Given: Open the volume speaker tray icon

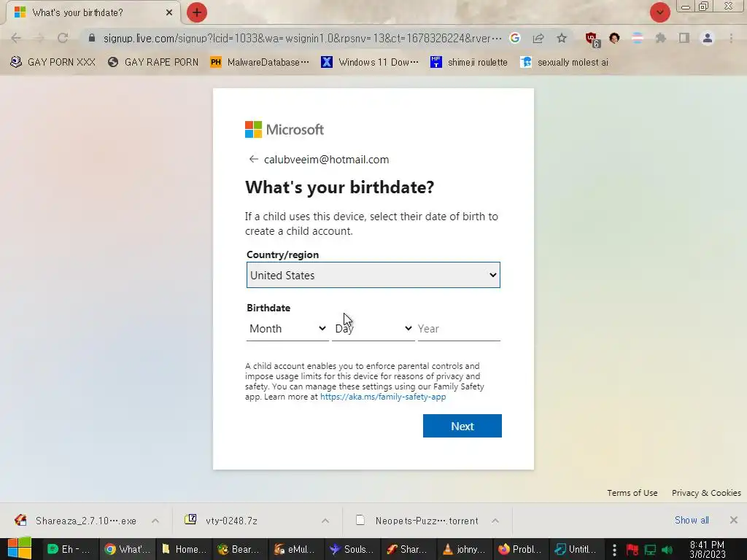Looking at the screenshot, I should pos(667,550).
